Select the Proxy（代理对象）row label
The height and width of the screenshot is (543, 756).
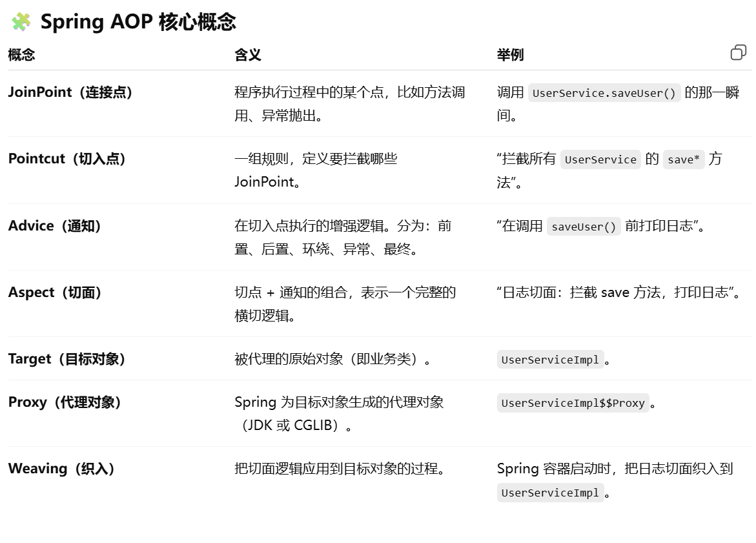(x=65, y=402)
